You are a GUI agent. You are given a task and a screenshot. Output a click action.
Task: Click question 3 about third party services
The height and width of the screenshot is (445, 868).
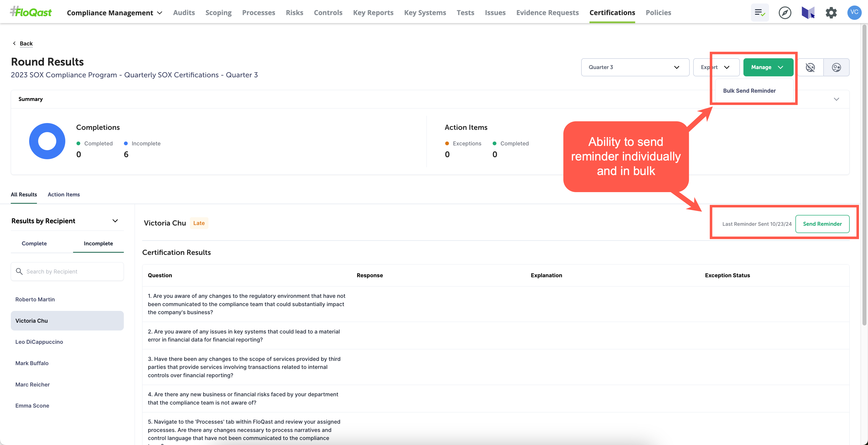tap(244, 367)
